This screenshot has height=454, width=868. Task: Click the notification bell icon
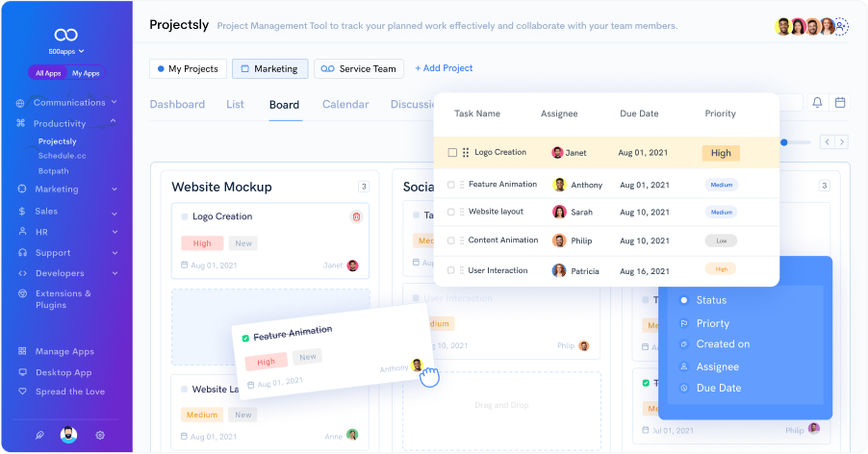[817, 103]
